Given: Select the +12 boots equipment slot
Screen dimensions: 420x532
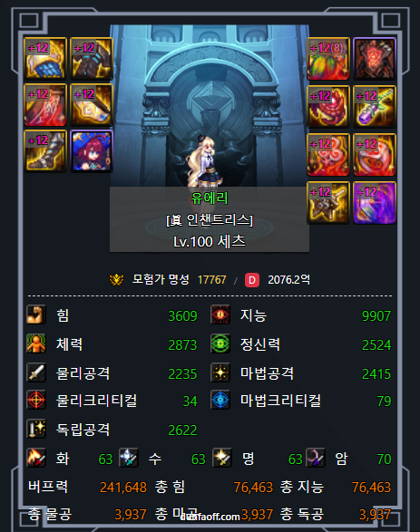Looking at the screenshot, I should click(x=44, y=150).
